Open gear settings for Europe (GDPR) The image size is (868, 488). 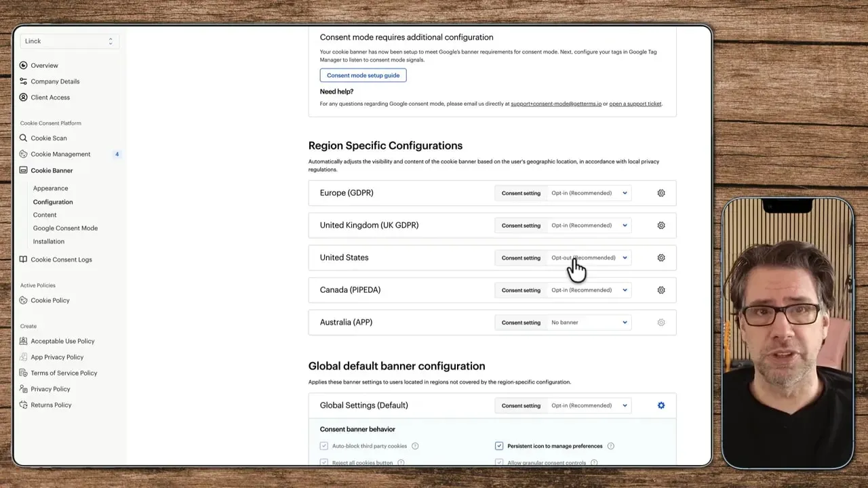pyautogui.click(x=661, y=192)
